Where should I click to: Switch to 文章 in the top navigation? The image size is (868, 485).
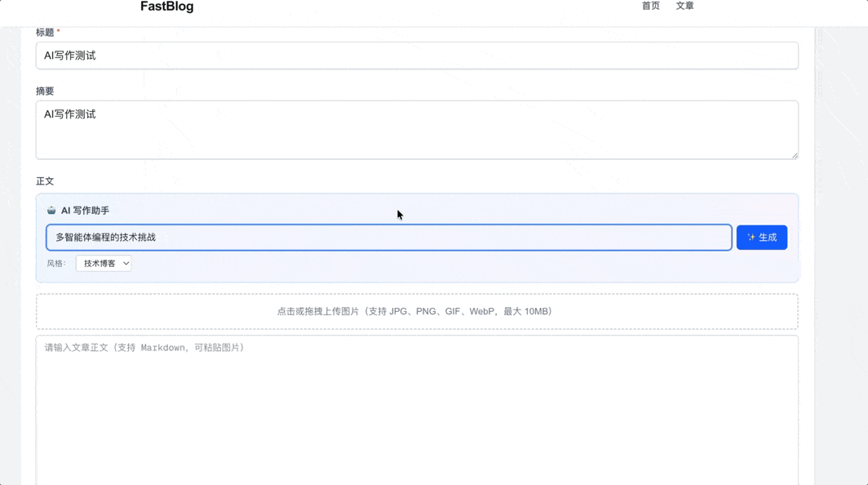685,6
